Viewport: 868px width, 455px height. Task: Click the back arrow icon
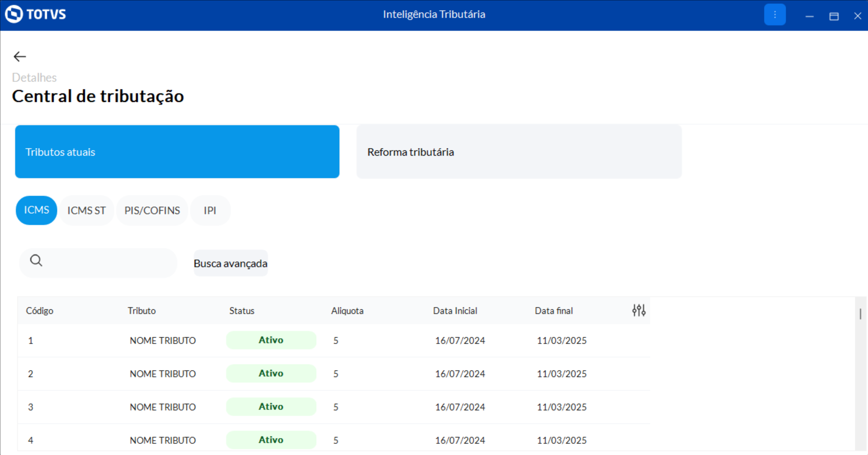point(19,57)
